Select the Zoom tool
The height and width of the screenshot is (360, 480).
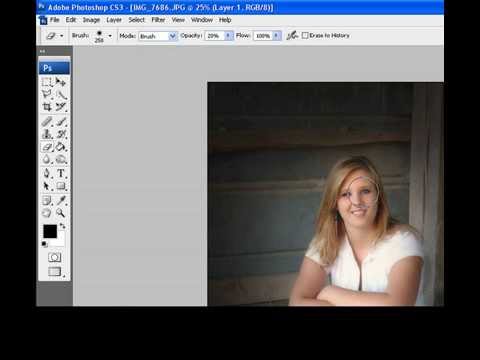pos(61,213)
